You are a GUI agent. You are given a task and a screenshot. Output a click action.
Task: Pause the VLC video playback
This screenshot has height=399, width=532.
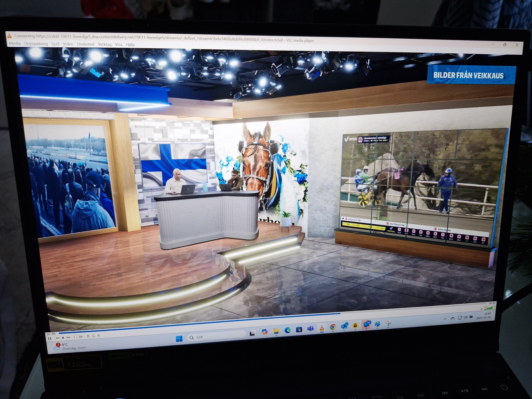point(50,339)
